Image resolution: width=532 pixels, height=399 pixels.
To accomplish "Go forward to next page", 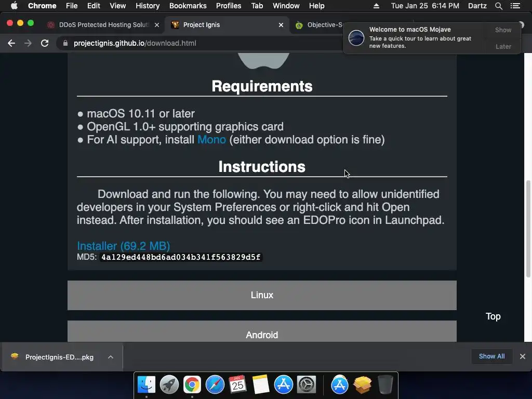I will [28, 43].
